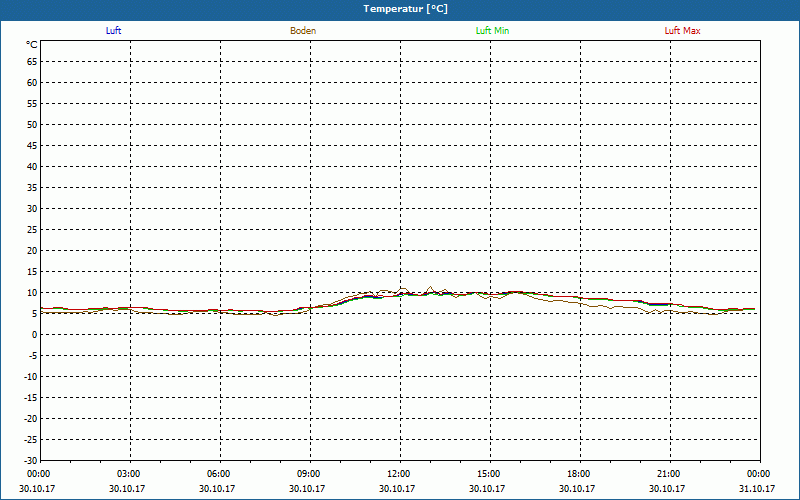800x500 pixels.
Task: Click the Luft Max legend label
Action: [682, 31]
